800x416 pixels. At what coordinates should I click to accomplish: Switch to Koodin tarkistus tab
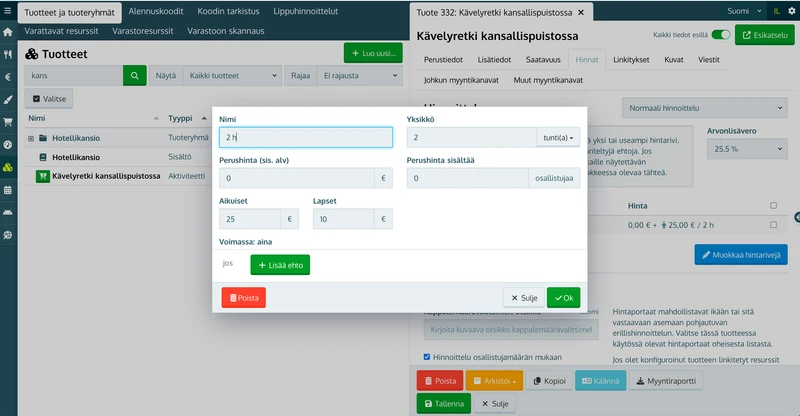coord(228,11)
